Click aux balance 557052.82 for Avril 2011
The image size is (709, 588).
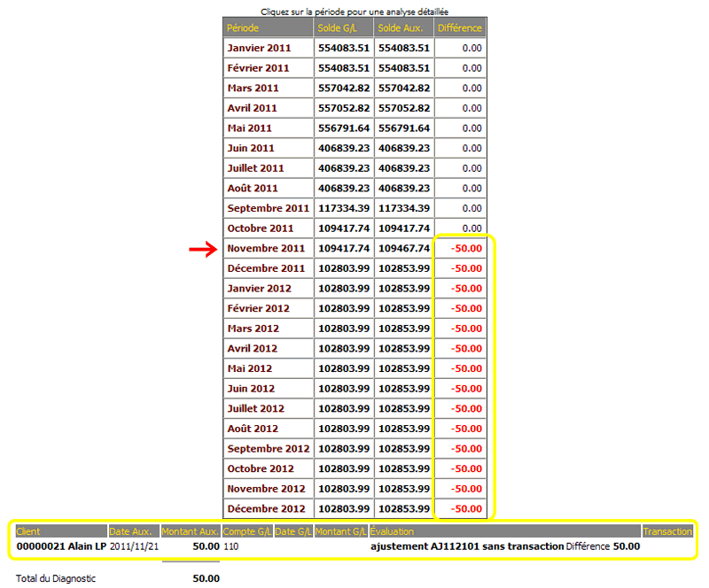click(x=404, y=108)
